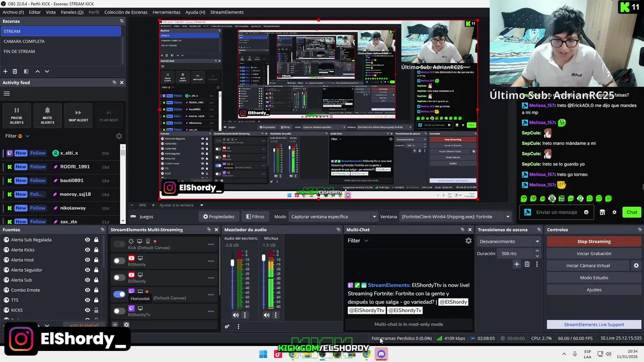This screenshot has height=362, width=644.
Task: Click Stop Streaming button
Action: point(594,241)
